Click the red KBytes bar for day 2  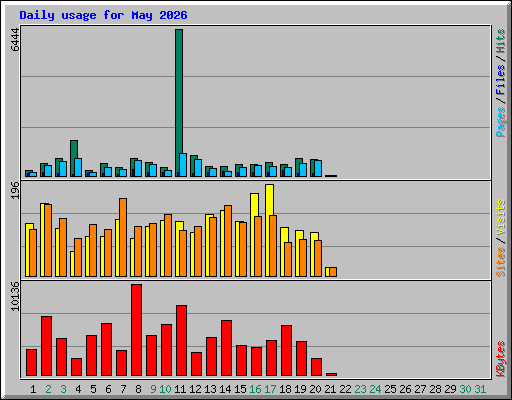(46, 346)
